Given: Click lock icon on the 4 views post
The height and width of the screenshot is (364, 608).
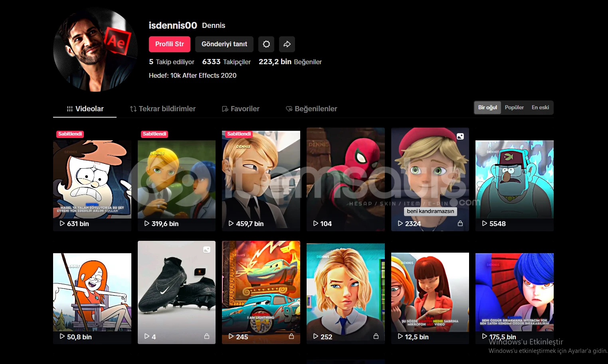Looking at the screenshot, I should 207,336.
